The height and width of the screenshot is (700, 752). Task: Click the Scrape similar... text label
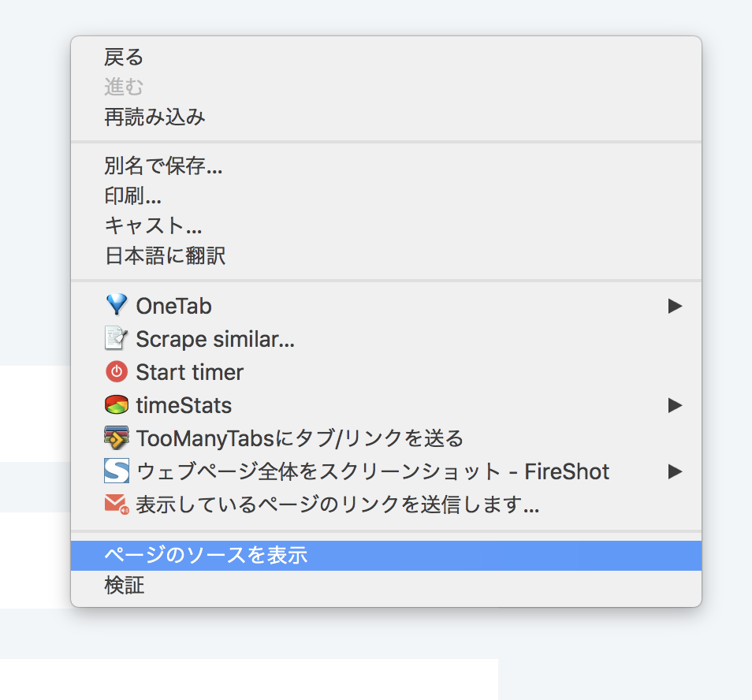click(215, 340)
